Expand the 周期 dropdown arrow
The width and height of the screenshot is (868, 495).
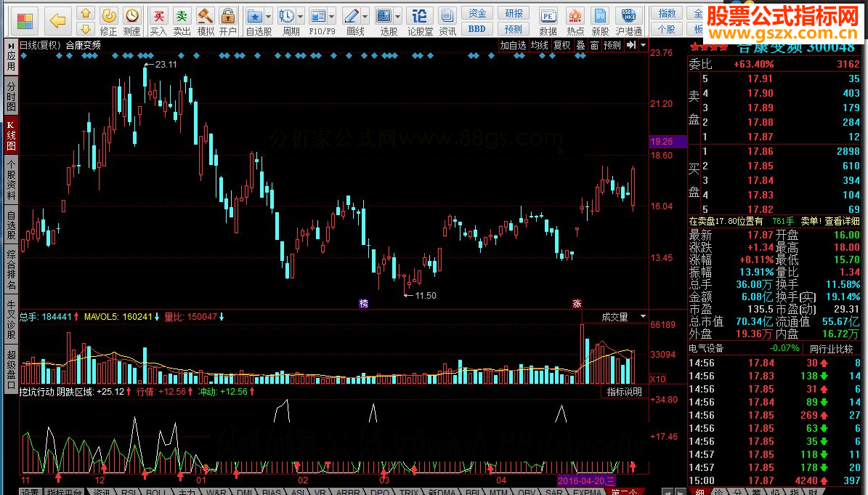click(301, 17)
